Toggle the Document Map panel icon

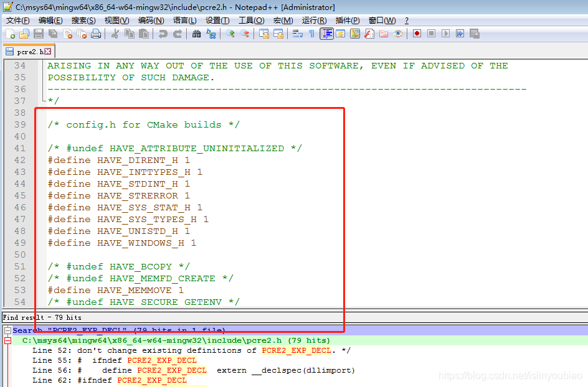tap(355, 34)
